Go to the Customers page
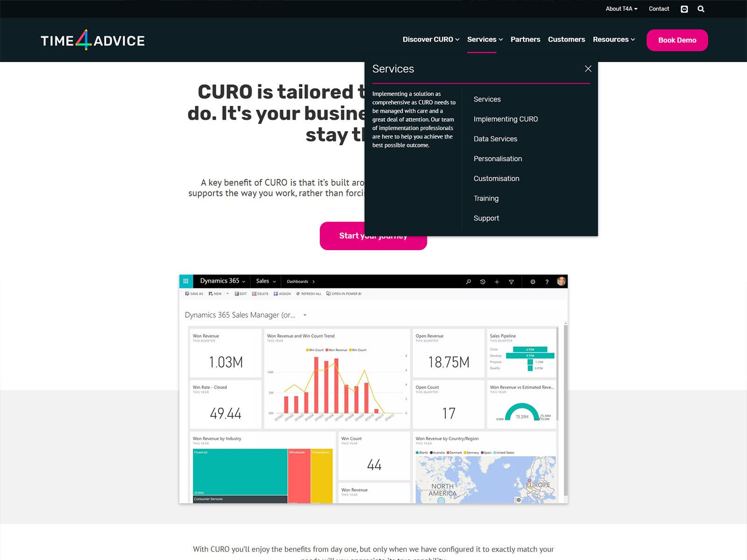This screenshot has width=747, height=560. tap(566, 40)
